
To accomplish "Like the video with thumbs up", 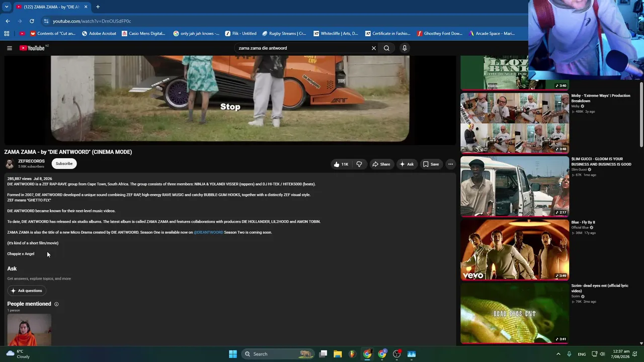I will 341,164.
